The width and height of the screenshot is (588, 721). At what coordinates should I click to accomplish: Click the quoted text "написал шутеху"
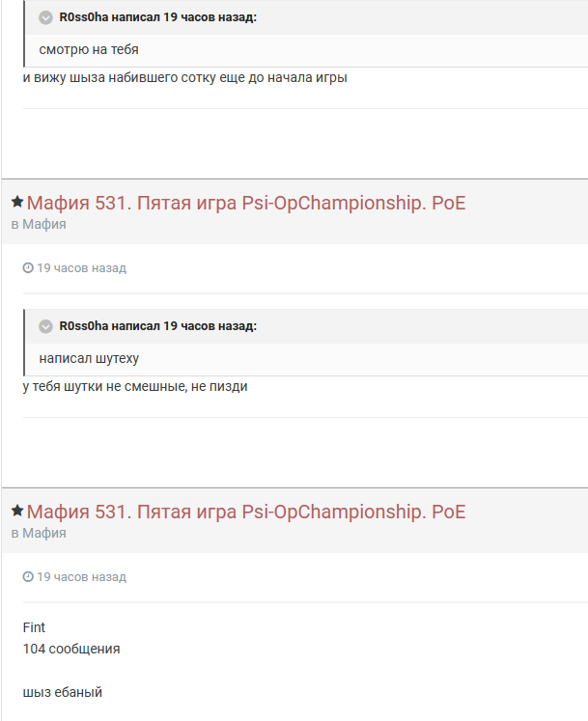[89, 358]
